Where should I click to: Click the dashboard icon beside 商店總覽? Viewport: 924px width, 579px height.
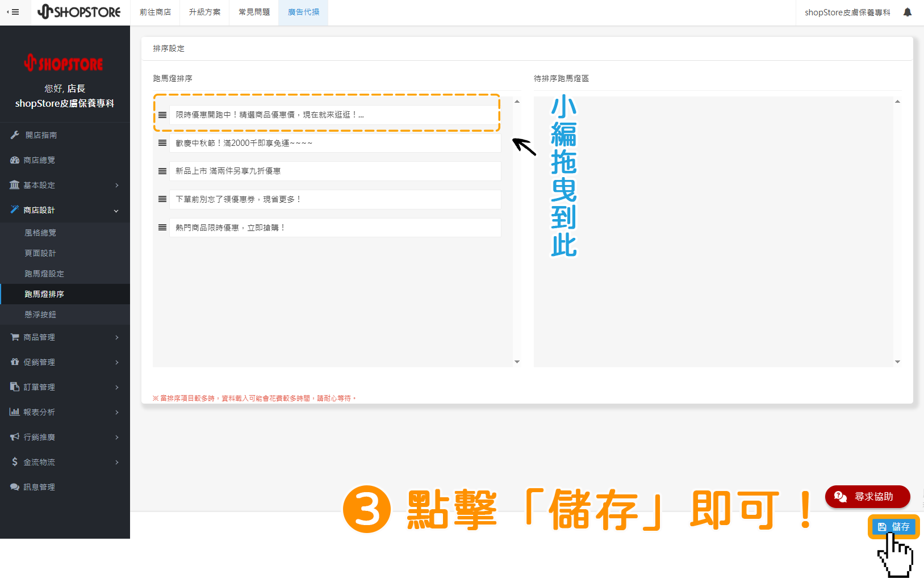[15, 160]
